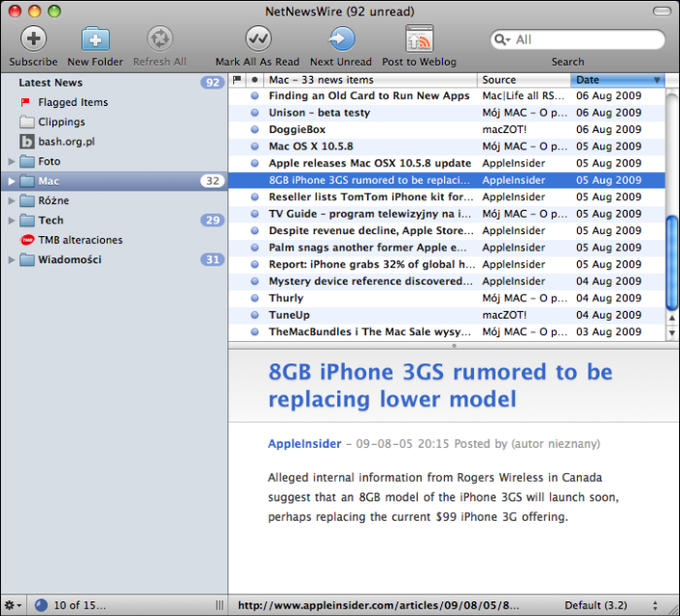Open the Clippings folder
The width and height of the screenshot is (680, 616).
coord(27,122)
